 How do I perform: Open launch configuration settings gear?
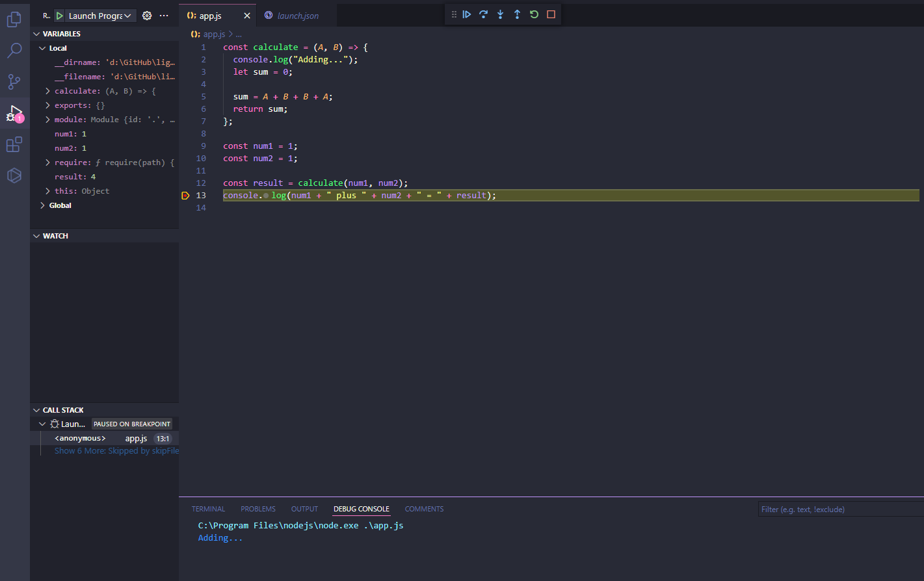(x=147, y=15)
